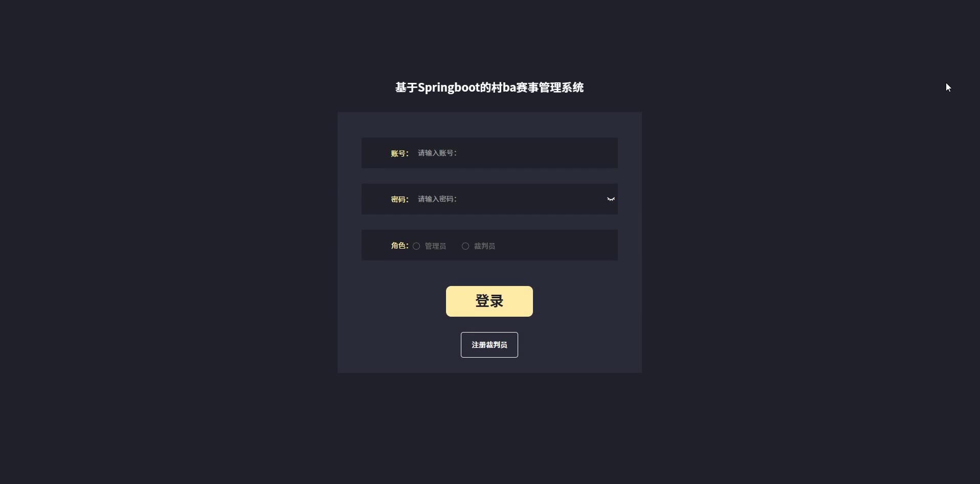Click login card space between role row and 登录
980x484 pixels.
[x=489, y=273]
